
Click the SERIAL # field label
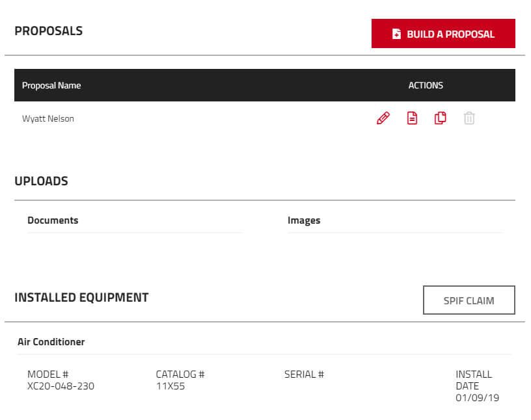pos(304,374)
